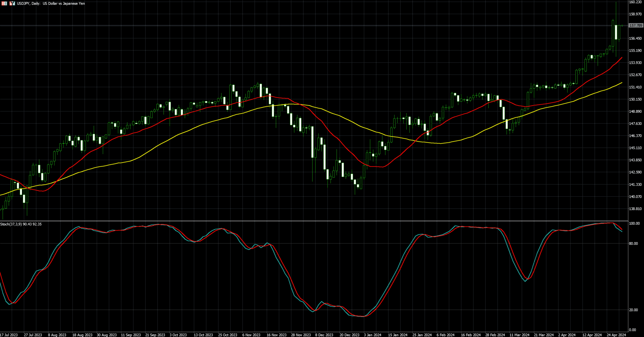Click the 24 Apr 2024 date label
644x337 pixels.
[x=616, y=335]
